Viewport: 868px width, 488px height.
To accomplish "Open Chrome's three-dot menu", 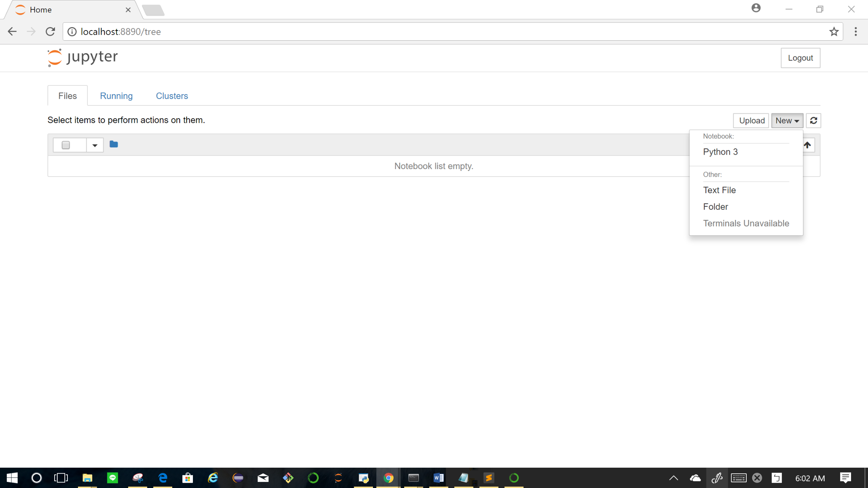I will [x=855, y=31].
